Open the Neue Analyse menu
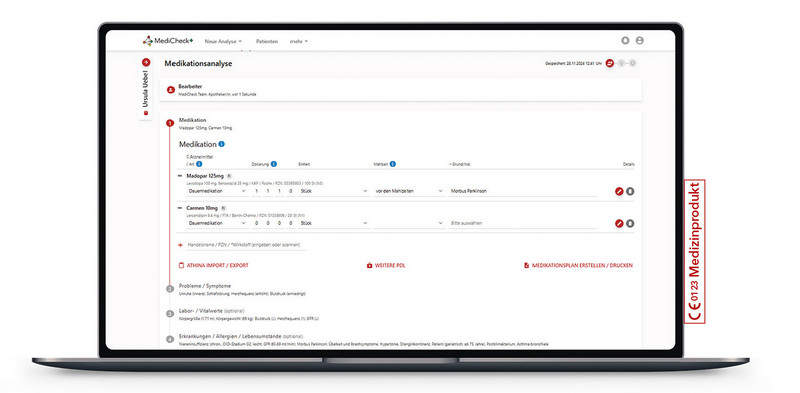Screen dimensions: 800x393 click(x=223, y=41)
